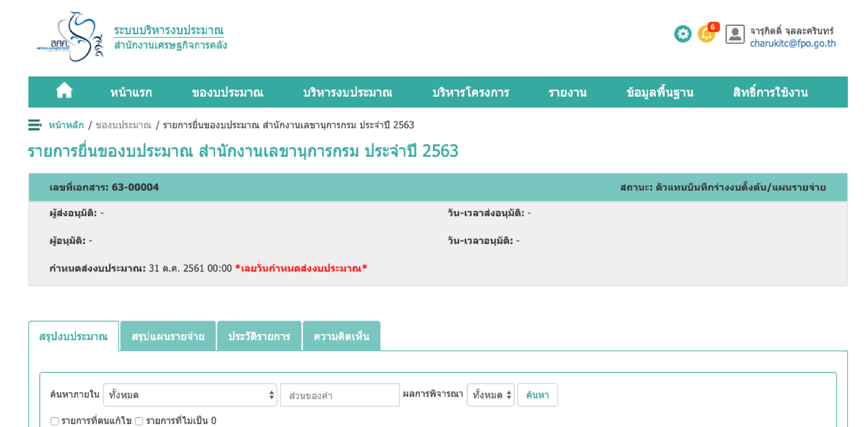Open settings gear icon in header
Image resolution: width=868 pixels, height=427 pixels.
click(x=682, y=34)
